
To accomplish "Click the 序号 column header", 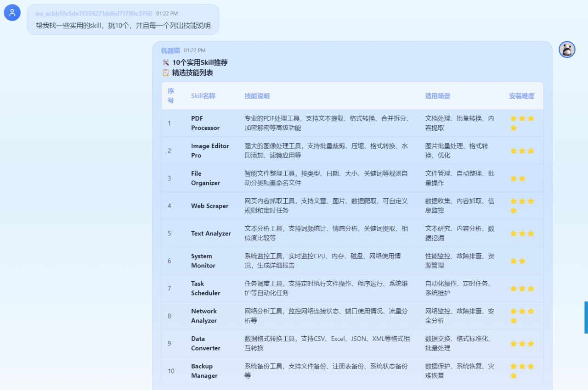I will tap(171, 95).
